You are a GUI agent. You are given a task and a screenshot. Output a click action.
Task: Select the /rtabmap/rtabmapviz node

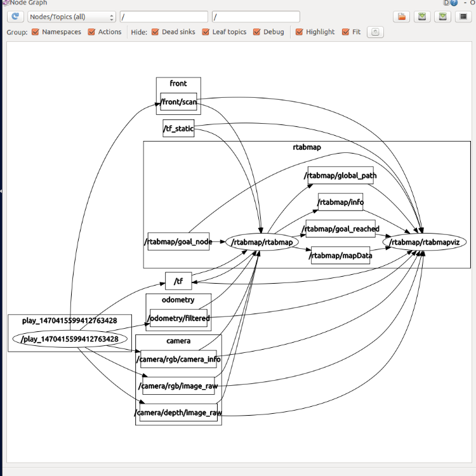click(425, 242)
